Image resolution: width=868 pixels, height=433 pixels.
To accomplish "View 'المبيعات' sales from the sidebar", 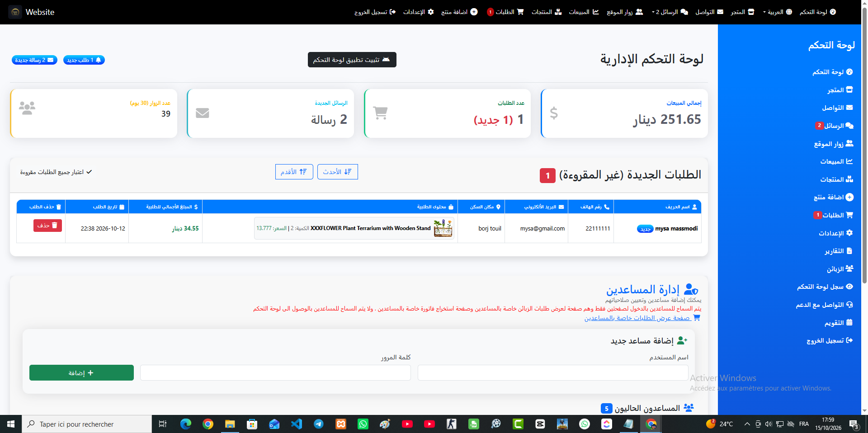I will coord(837,161).
